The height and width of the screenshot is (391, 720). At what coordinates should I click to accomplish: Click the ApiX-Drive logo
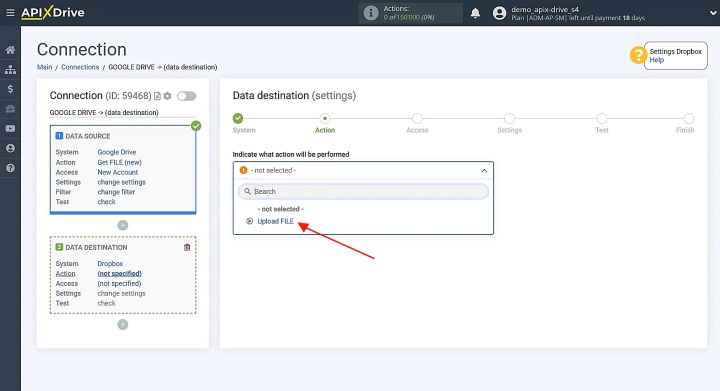tap(53, 12)
